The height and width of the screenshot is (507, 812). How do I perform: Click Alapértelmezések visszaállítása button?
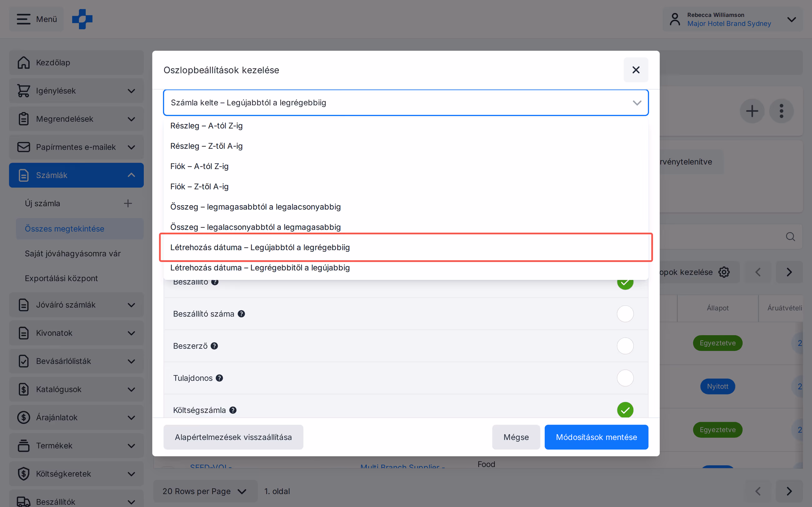[233, 437]
